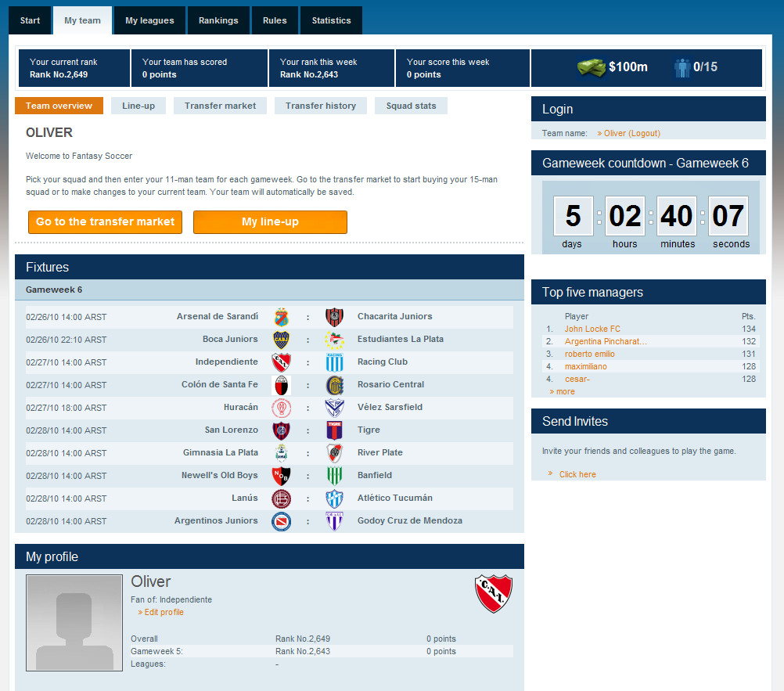The height and width of the screenshot is (691, 784).
Task: Click the squad players count icon
Action: point(682,67)
